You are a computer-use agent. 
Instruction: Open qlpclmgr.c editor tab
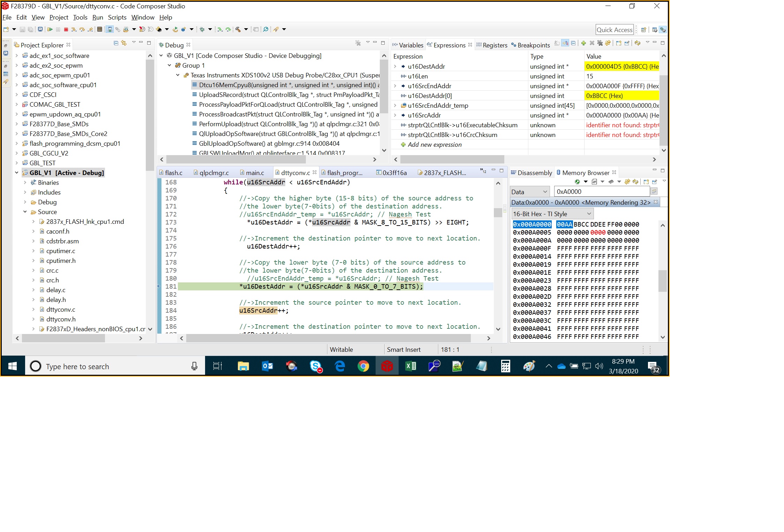click(214, 173)
